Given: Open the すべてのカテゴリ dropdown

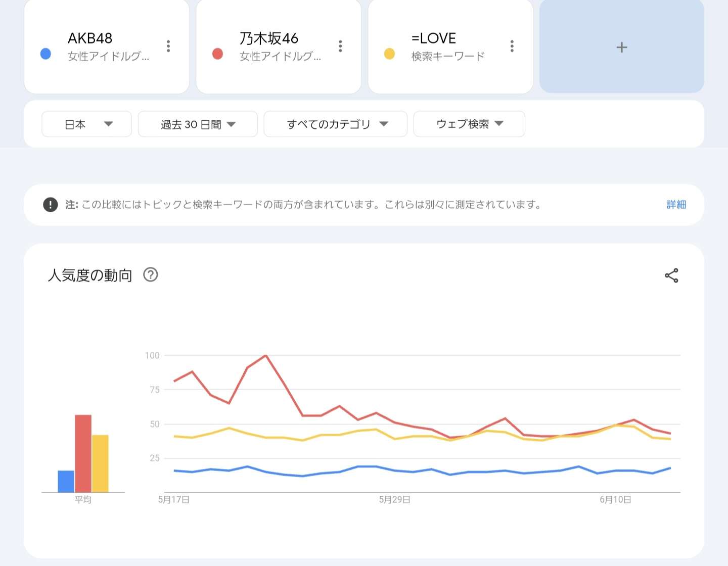Looking at the screenshot, I should coord(335,124).
